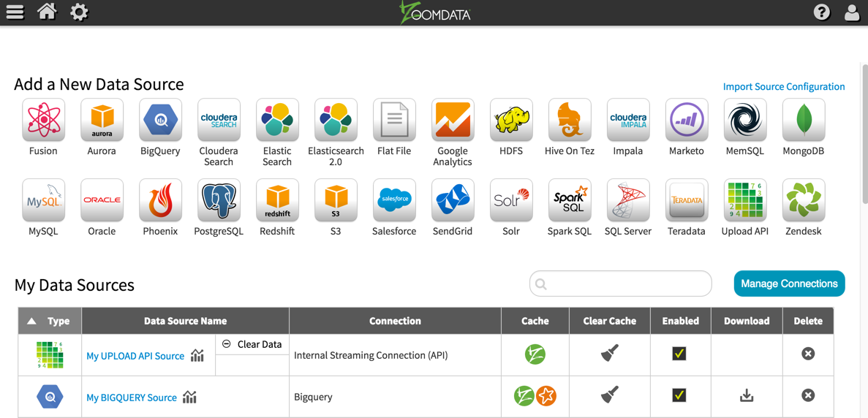Clear cache broom for My UPLOAD API Source
Viewport: 868px width, 418px height.
tap(609, 353)
